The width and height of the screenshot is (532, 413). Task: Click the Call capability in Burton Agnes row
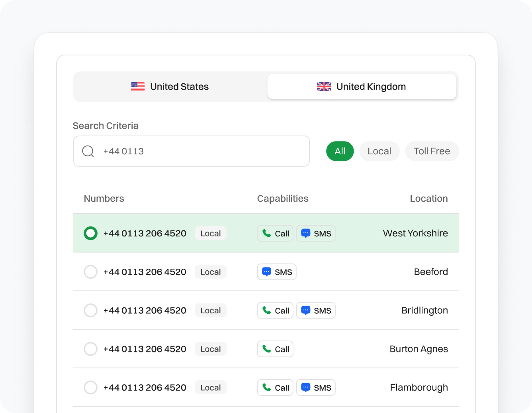coord(275,349)
